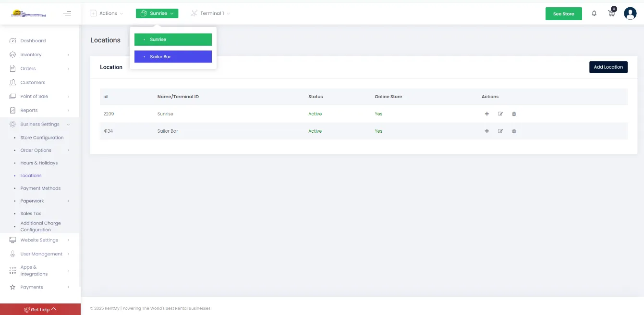Screen dimensions: 644x315
Task: Open the Get help panel
Action: [40, 309]
